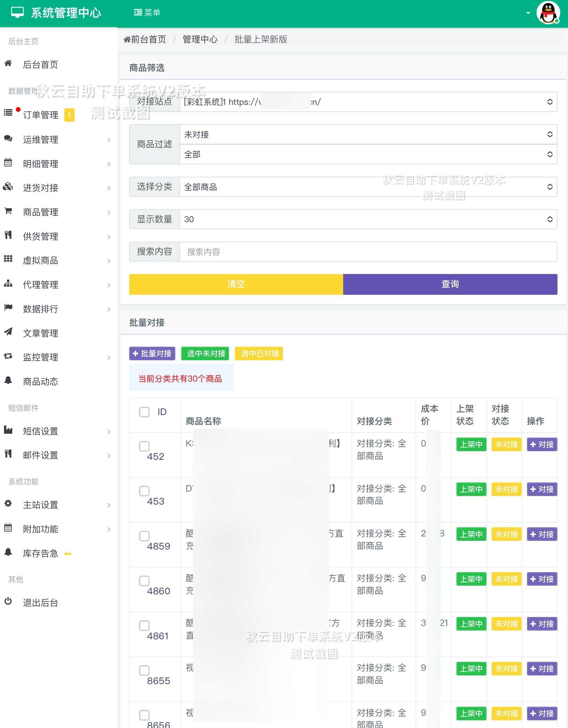The width and height of the screenshot is (568, 728).
Task: Select the 商品动态 bell icon
Action: 8,382
